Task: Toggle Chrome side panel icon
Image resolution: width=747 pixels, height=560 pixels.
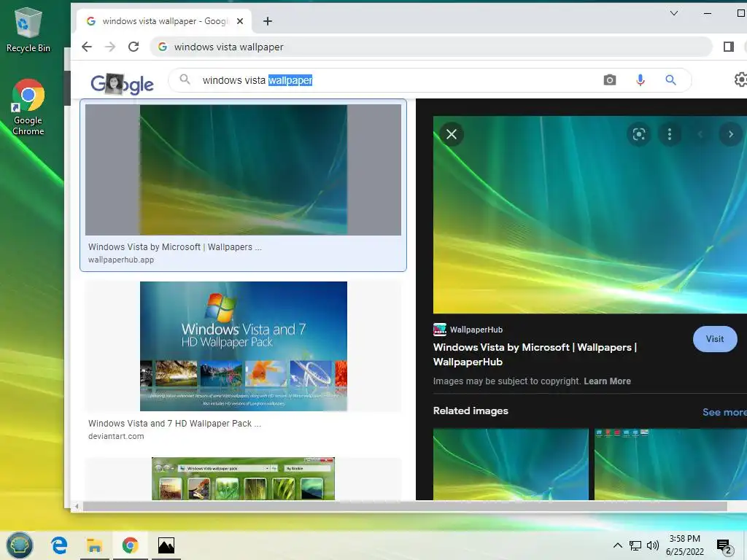Action: 729,47
